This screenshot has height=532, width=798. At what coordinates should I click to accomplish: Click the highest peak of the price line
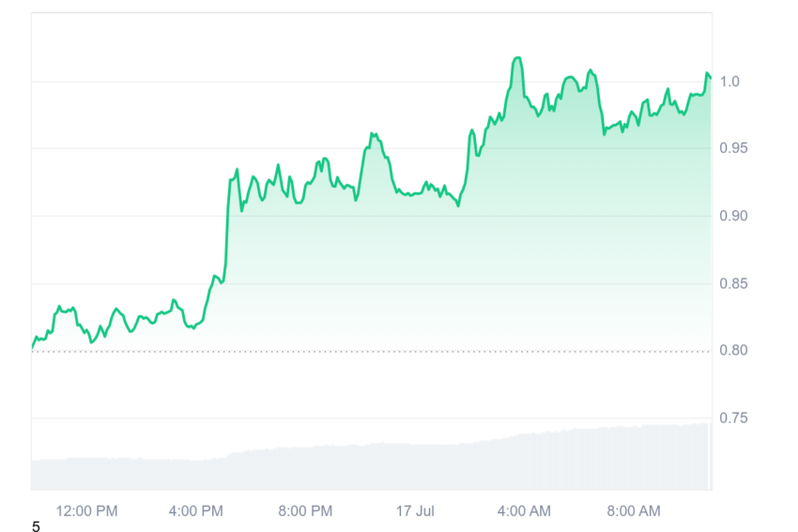click(x=517, y=57)
